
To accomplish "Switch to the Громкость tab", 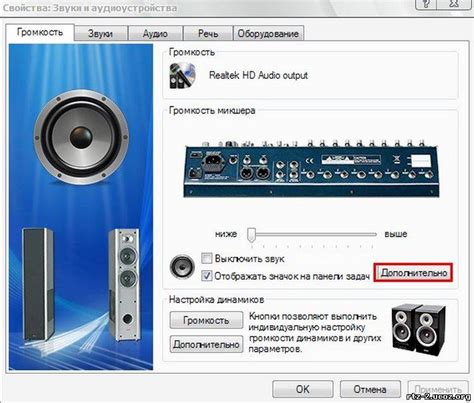I will (x=40, y=32).
